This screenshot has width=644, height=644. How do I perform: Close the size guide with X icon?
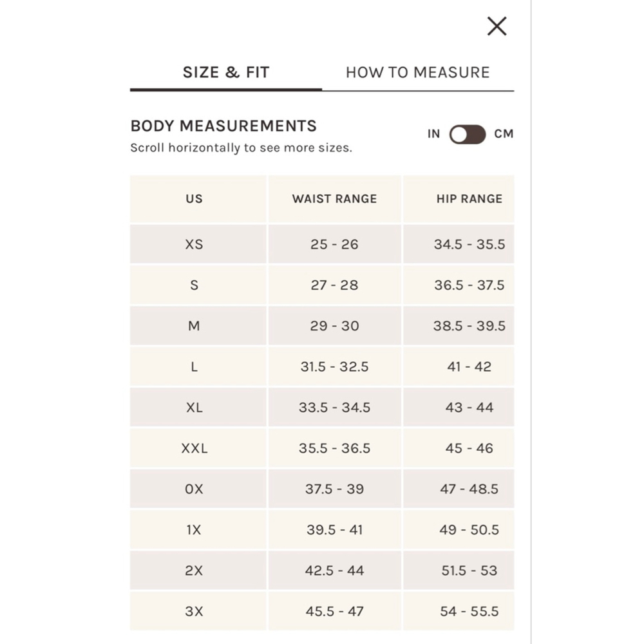497,26
